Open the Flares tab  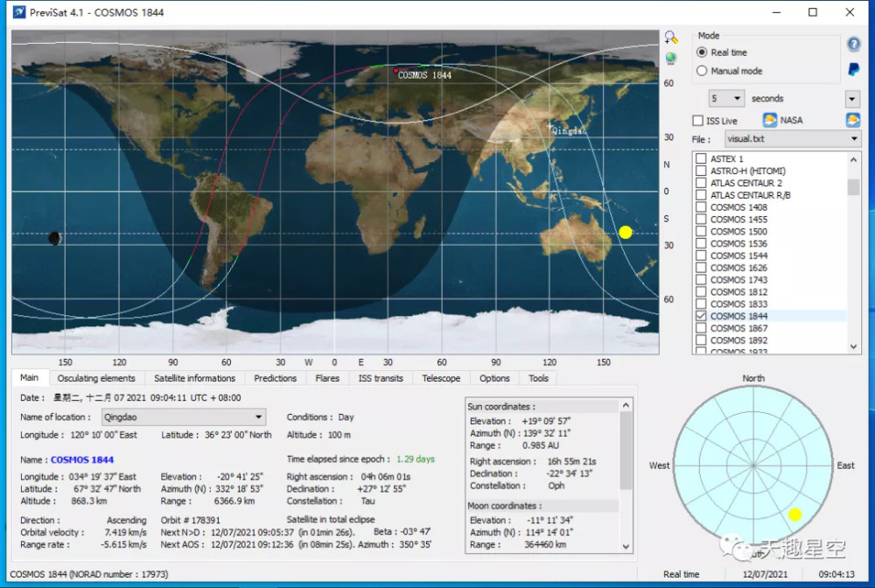coord(327,378)
